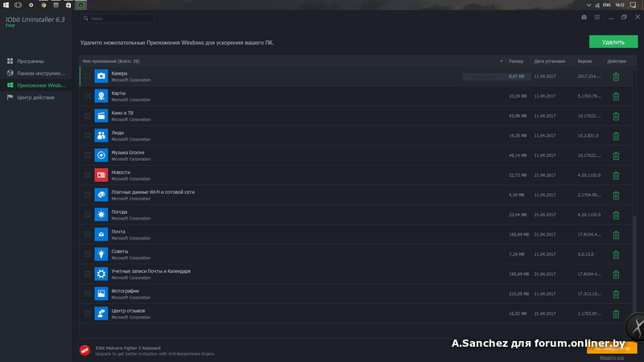Viewport: 644px width, 362px height.
Task: Open Панели инструментов section
Action: click(35, 73)
